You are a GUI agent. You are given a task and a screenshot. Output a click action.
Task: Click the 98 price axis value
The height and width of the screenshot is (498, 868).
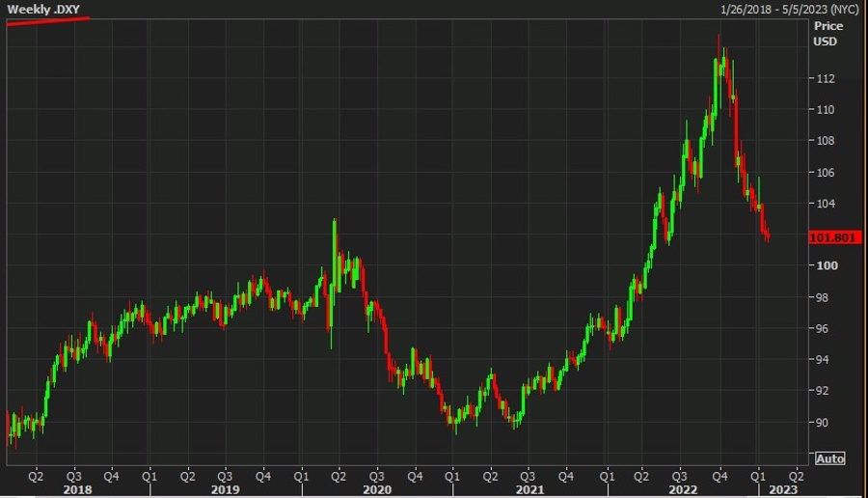pos(823,297)
